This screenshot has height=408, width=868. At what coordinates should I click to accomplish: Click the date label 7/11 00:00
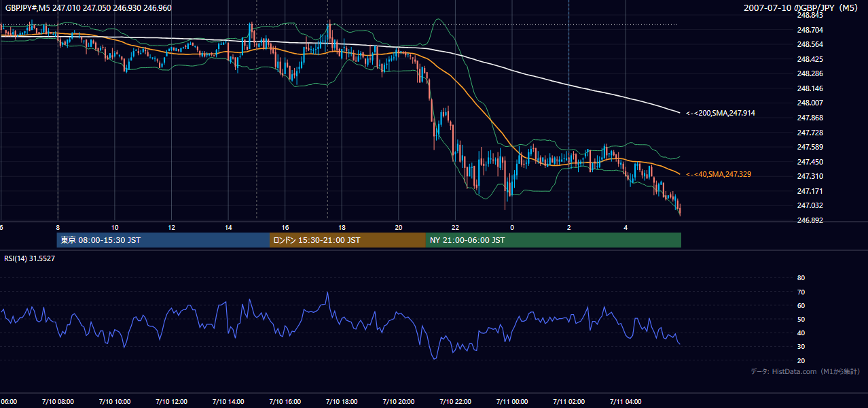click(512, 402)
